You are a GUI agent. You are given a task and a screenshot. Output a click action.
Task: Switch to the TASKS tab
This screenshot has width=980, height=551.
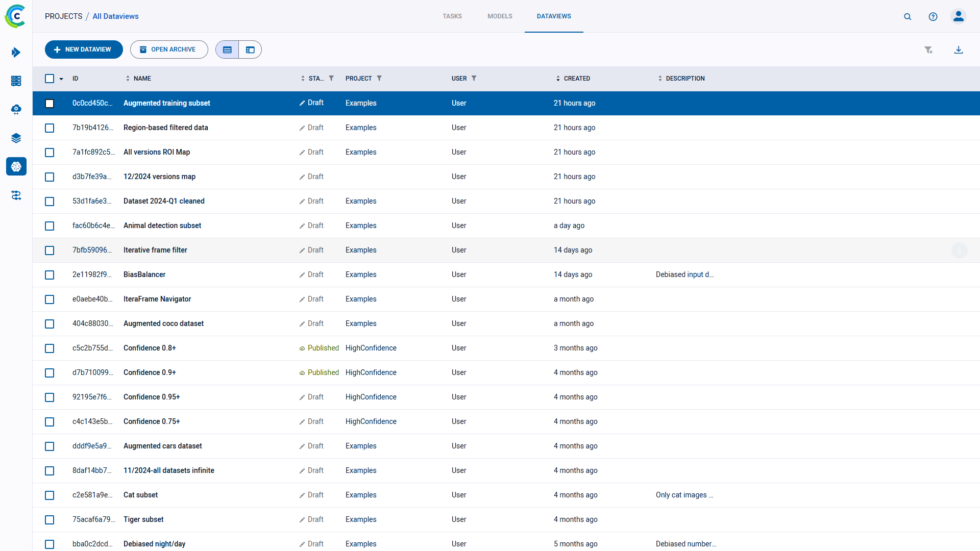pos(452,16)
